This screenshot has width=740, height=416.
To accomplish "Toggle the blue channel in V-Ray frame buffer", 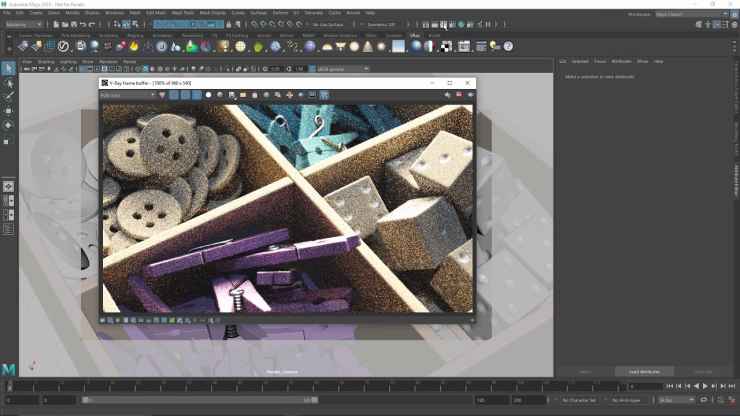I will 196,95.
